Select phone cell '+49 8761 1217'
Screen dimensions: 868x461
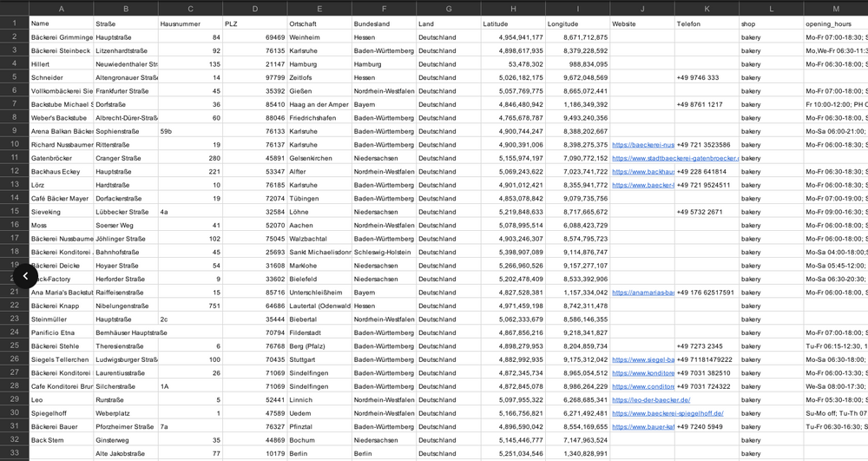(x=707, y=104)
